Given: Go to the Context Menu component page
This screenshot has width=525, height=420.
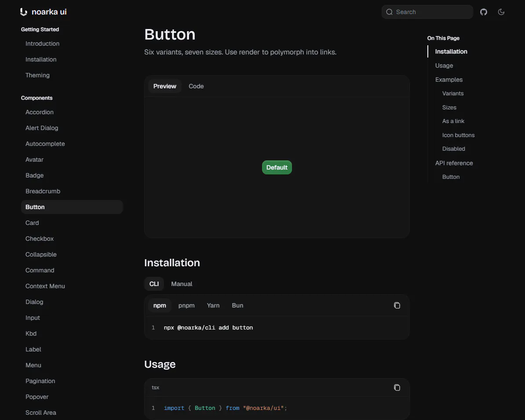Looking at the screenshot, I should click(x=45, y=286).
